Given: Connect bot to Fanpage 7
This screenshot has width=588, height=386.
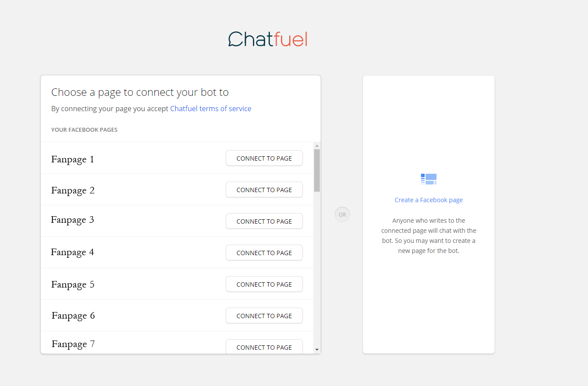Looking at the screenshot, I should [x=264, y=347].
